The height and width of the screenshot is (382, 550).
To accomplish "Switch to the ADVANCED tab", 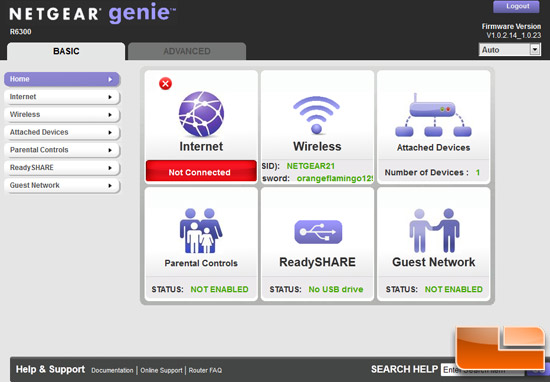I will coord(187,51).
